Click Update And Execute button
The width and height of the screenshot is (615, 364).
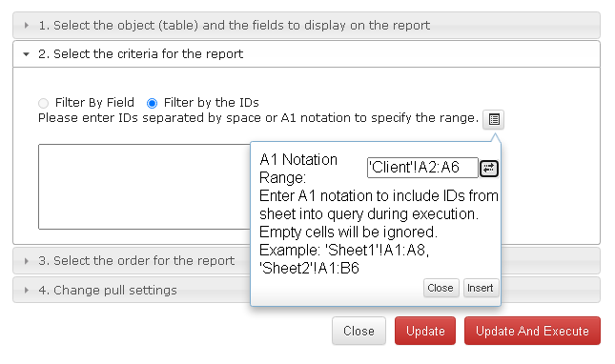(x=532, y=331)
